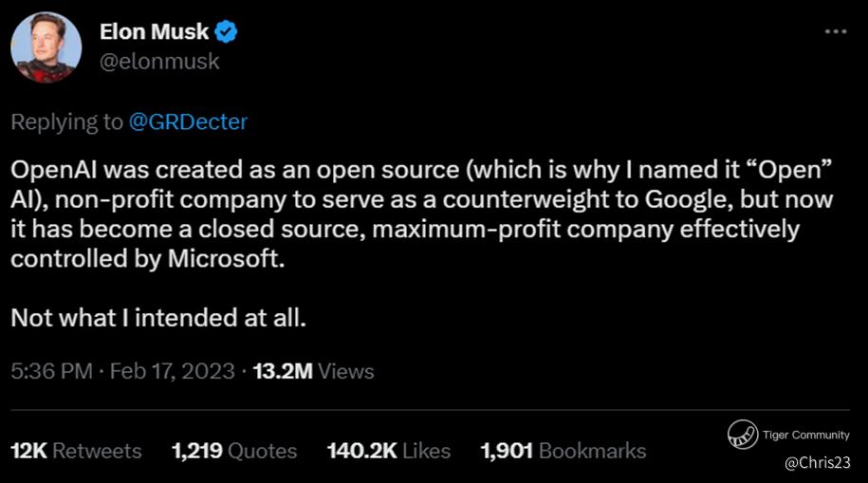Click the Tiger Community logo icon

(x=742, y=435)
